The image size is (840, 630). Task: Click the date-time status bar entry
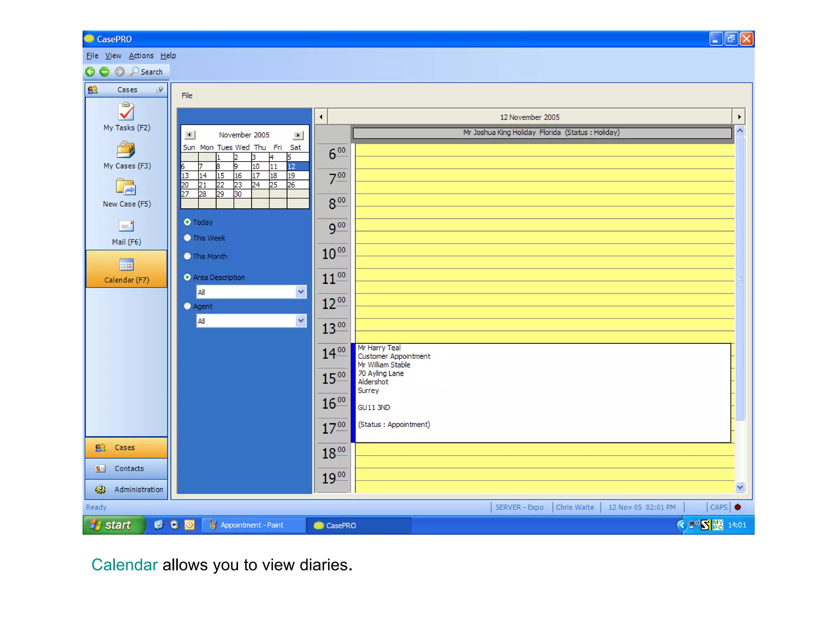(x=642, y=507)
